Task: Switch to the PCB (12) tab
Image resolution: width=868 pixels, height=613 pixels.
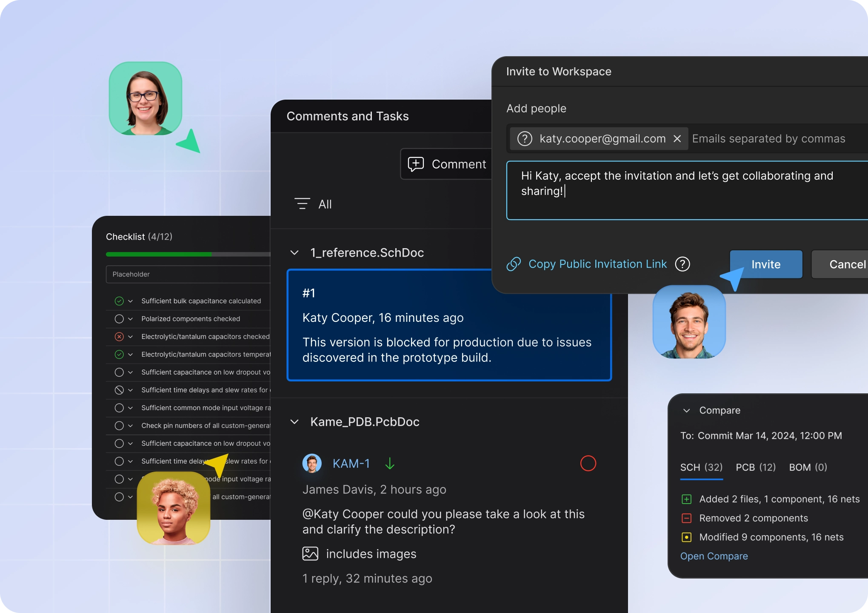Action: pos(756,467)
